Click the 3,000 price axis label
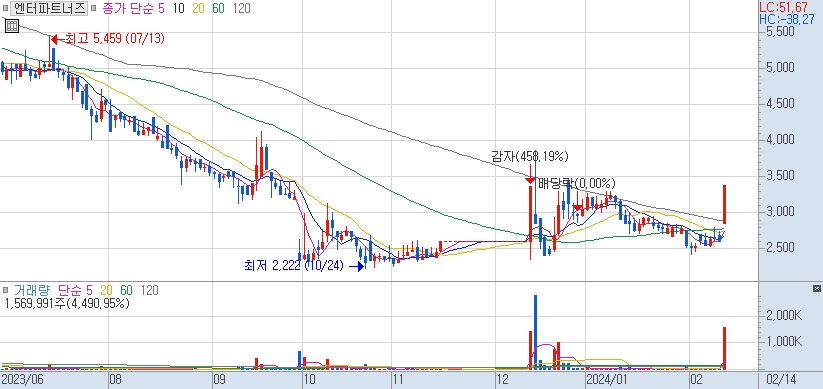This screenshot has height=389, width=823. pos(779,212)
